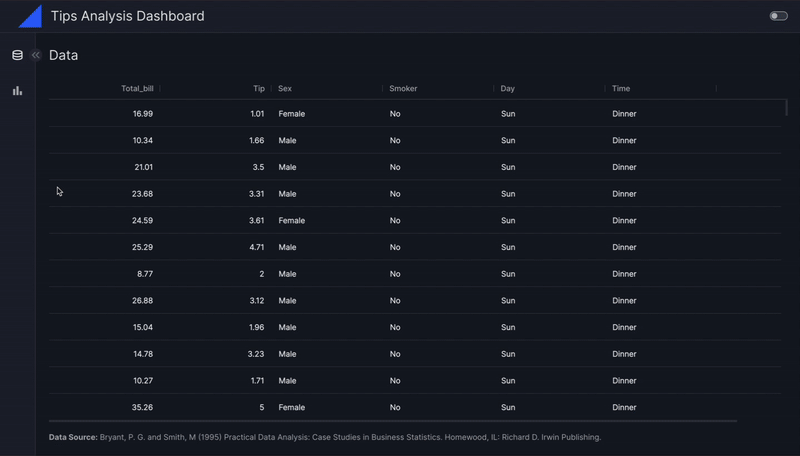Click the blue triangle dashboard logo

click(x=30, y=16)
